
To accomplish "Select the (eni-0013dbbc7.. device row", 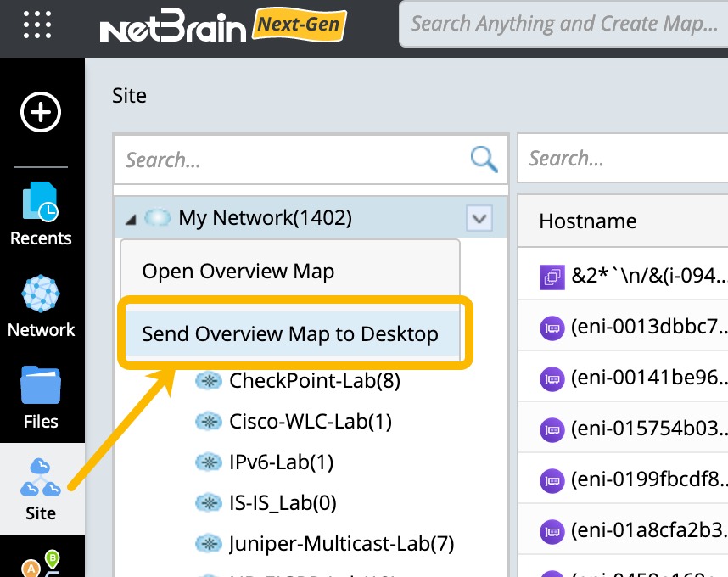I will tap(623, 327).
